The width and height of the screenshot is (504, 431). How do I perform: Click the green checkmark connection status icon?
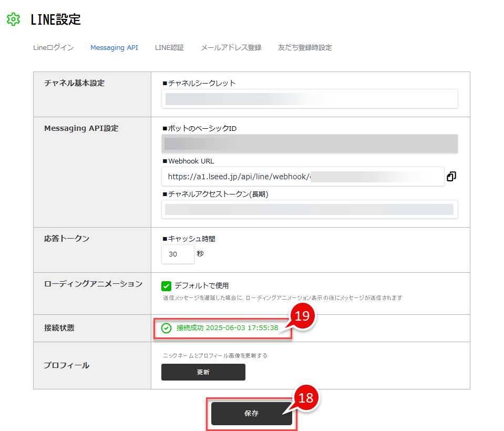(x=166, y=328)
